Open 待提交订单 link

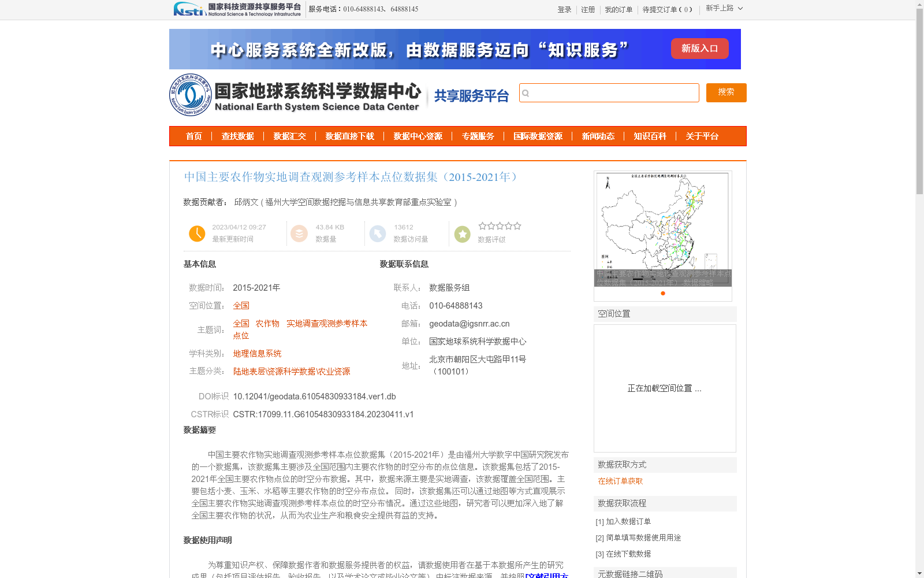coord(667,10)
